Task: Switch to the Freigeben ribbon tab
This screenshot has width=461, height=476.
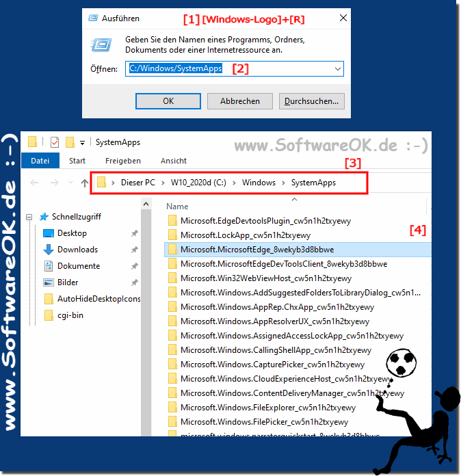Action: [x=123, y=161]
